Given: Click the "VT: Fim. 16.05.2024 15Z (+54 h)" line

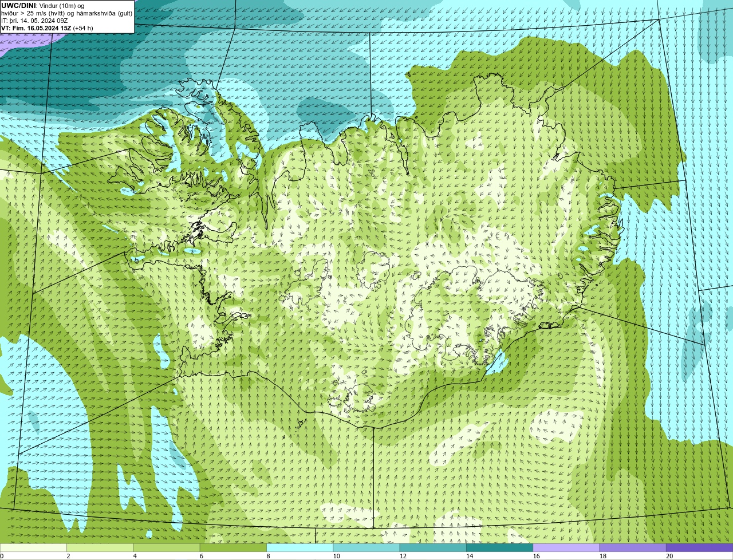Looking at the screenshot, I should pyautogui.click(x=47, y=28).
